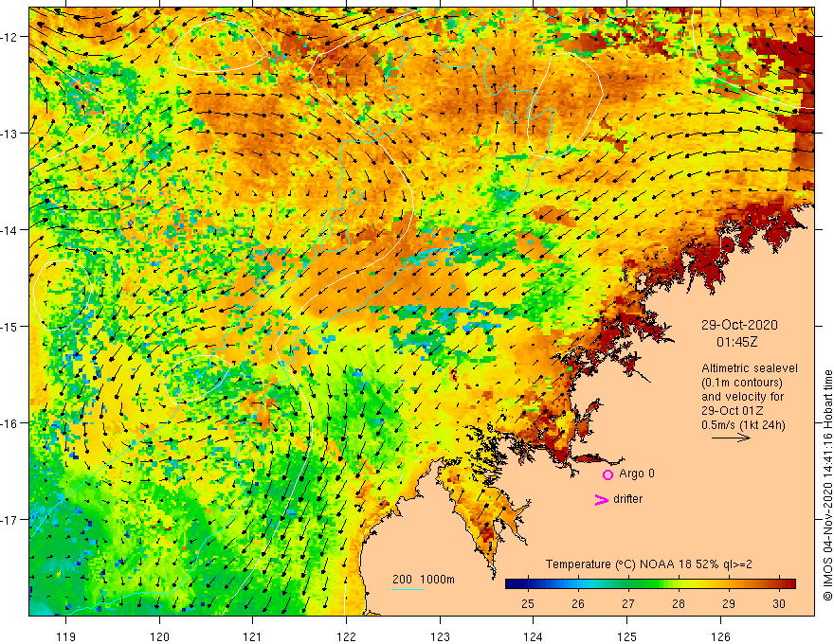Click the longitude label 124

tap(534, 636)
